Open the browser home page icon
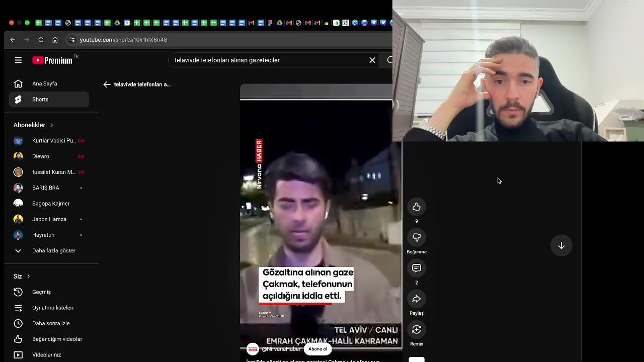This screenshot has width=644, height=362. click(x=55, y=40)
